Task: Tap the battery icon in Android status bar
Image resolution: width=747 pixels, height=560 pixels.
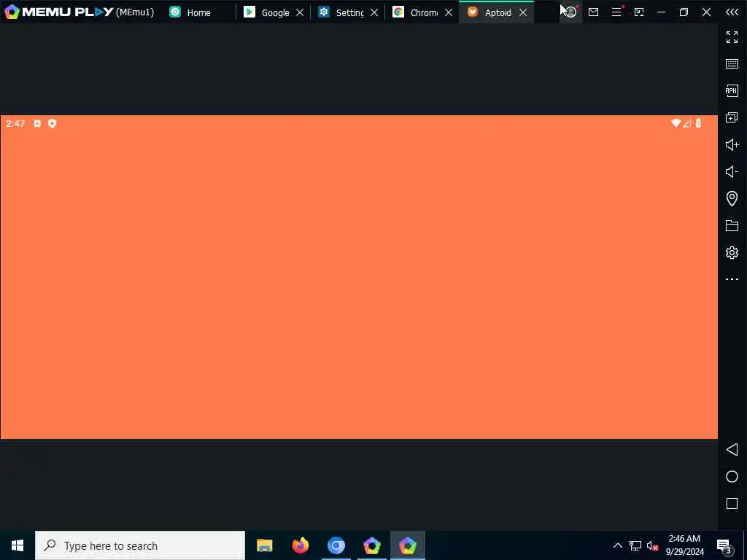Action: pyautogui.click(x=698, y=123)
